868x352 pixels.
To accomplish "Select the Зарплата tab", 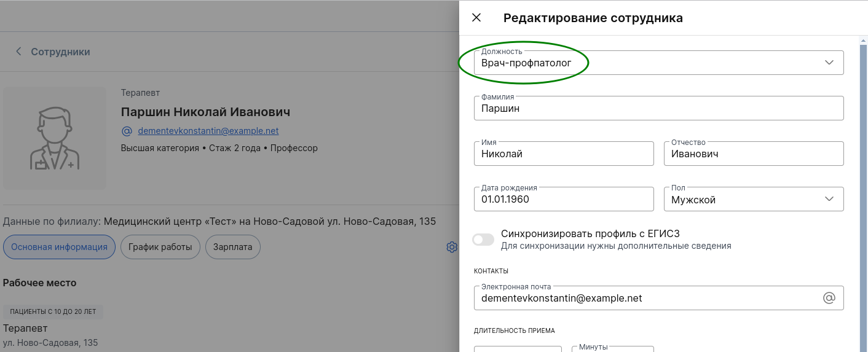I will coord(233,247).
